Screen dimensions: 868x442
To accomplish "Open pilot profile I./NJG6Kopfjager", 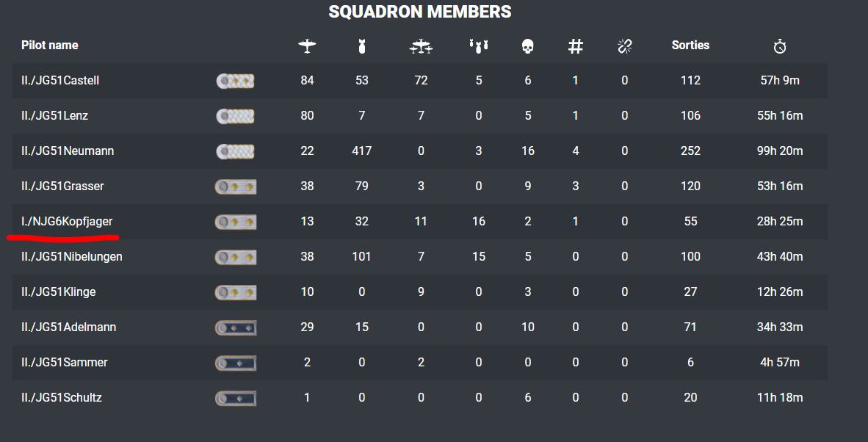I will (67, 222).
